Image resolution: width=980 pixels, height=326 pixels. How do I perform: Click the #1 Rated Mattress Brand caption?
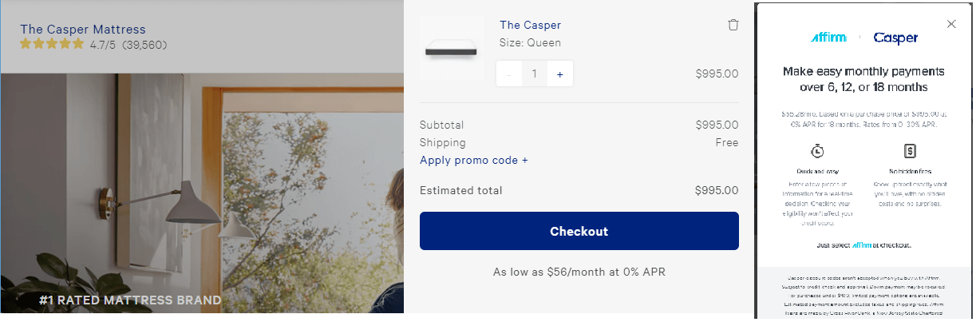click(x=130, y=300)
